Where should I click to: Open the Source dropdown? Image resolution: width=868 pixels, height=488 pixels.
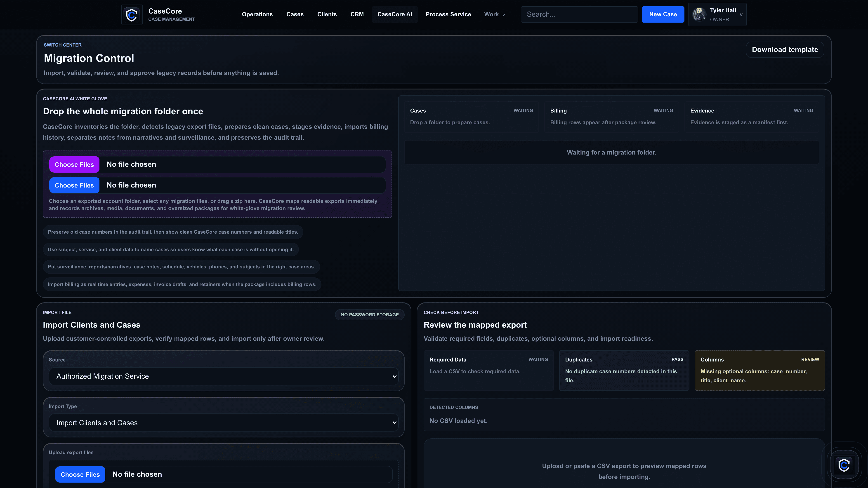(x=224, y=376)
